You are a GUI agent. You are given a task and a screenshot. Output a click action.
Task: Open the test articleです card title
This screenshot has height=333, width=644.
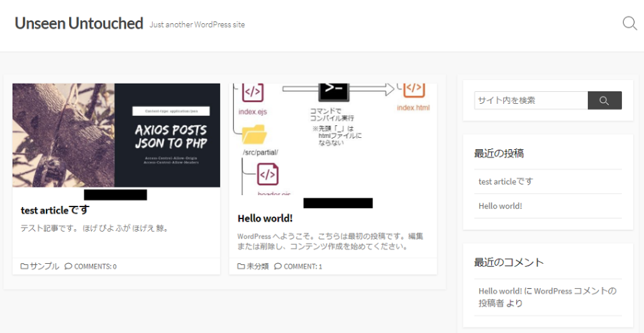click(x=55, y=210)
